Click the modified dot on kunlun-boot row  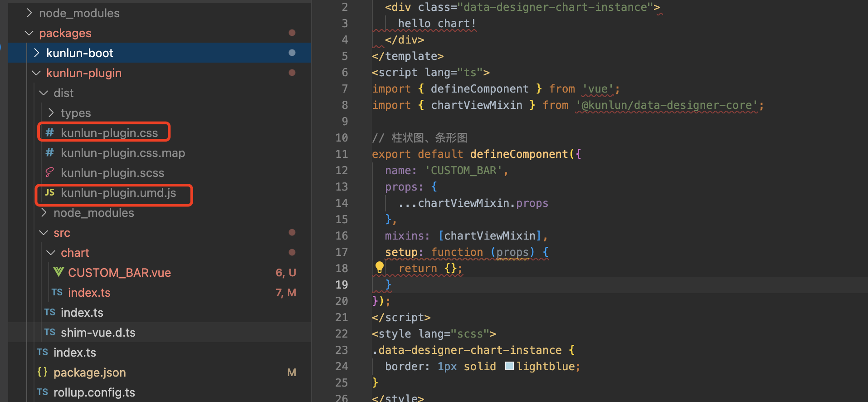[x=292, y=53]
